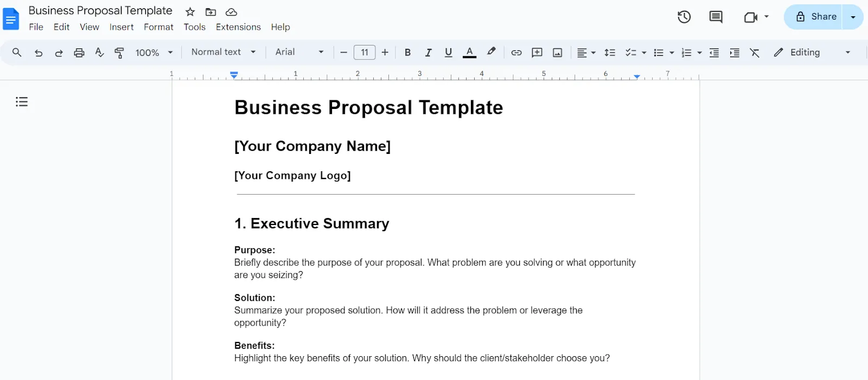Open version history clock icon
This screenshot has width=868, height=380.
[684, 17]
